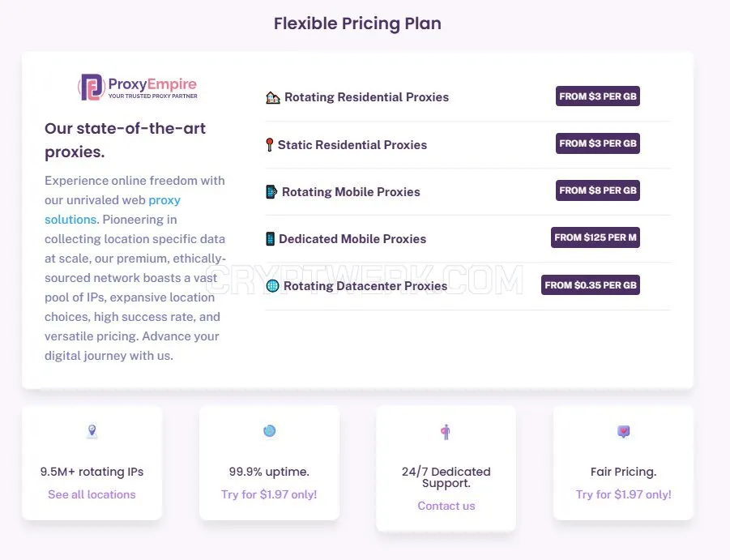Image resolution: width=730 pixels, height=560 pixels.
Task: Click the FROM $125 PER M badge
Action: click(596, 237)
